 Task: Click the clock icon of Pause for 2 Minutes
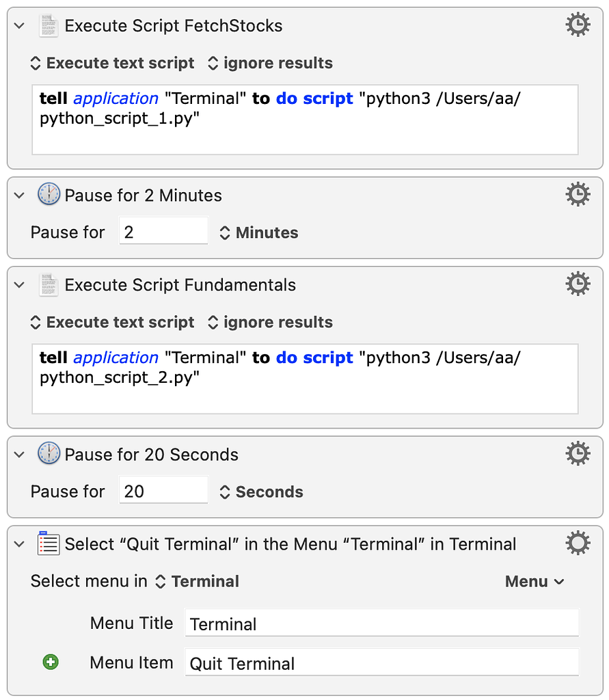pos(49,194)
